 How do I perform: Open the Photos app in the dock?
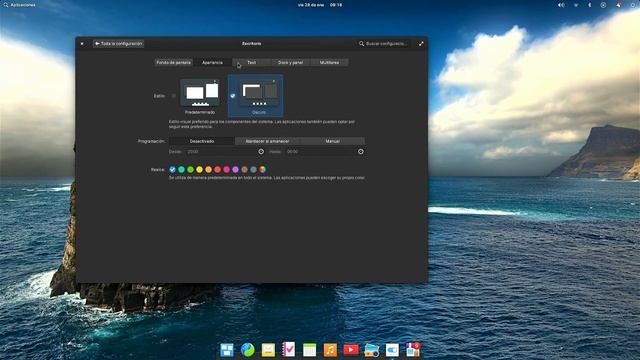pyautogui.click(x=371, y=350)
